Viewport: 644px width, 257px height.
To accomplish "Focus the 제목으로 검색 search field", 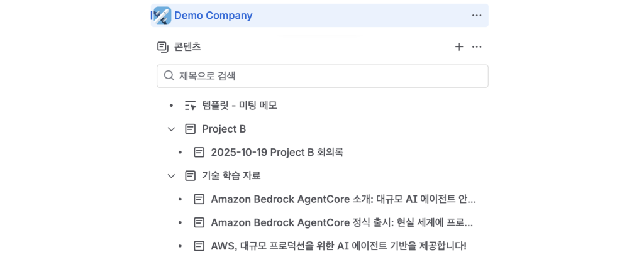I will 327,76.
